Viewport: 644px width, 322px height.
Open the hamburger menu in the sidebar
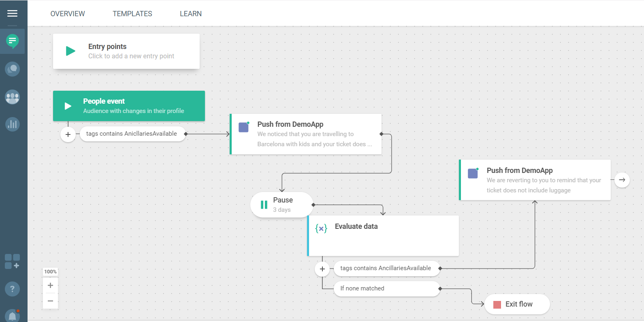(13, 13)
